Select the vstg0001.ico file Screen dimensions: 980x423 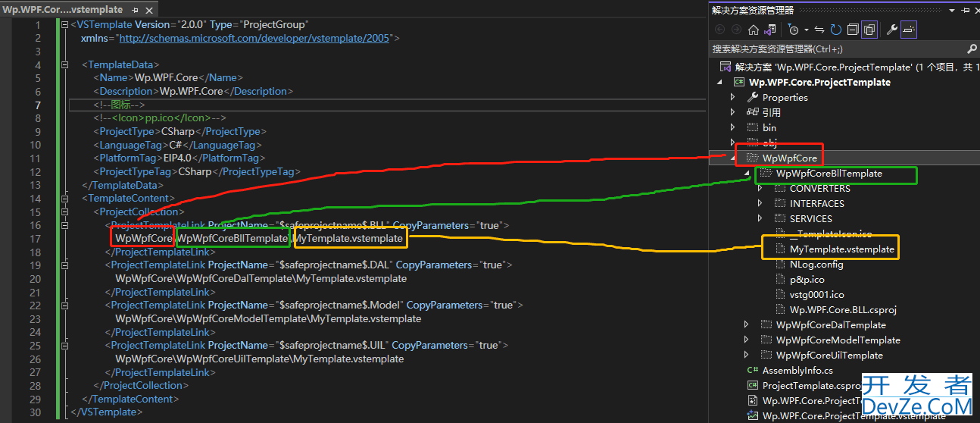click(809, 294)
